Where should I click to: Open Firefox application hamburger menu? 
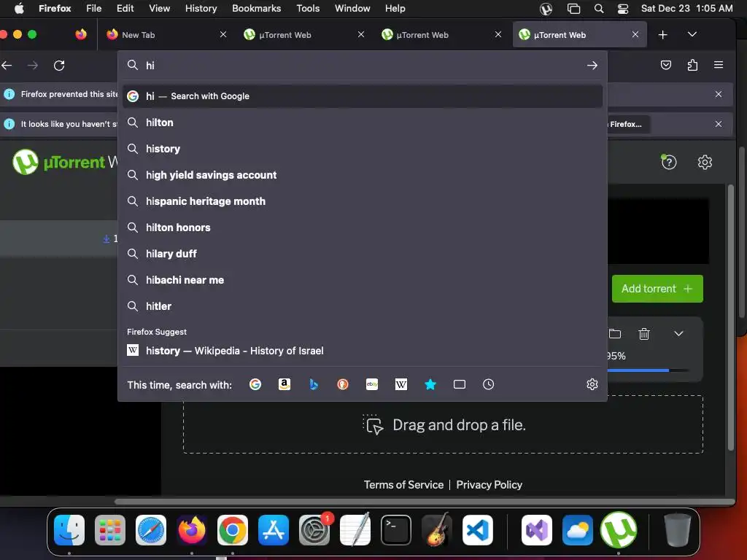pyautogui.click(x=719, y=65)
